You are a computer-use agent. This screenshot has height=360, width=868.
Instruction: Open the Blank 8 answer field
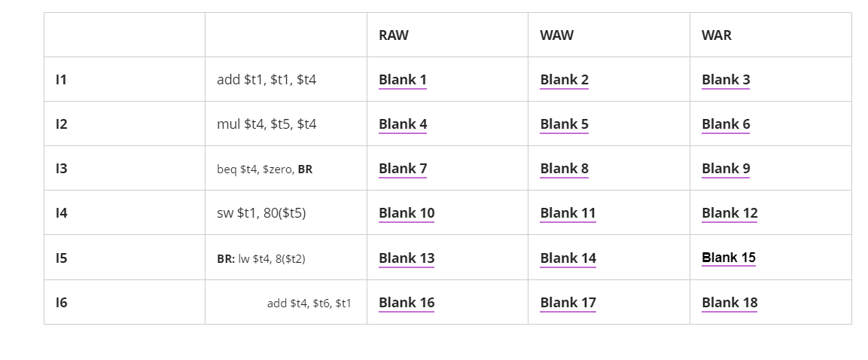(x=564, y=169)
